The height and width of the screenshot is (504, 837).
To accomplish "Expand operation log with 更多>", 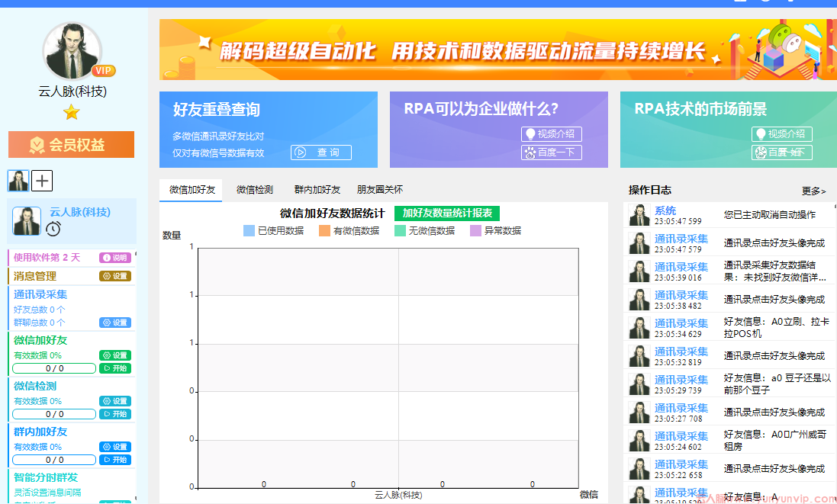I will point(813,191).
